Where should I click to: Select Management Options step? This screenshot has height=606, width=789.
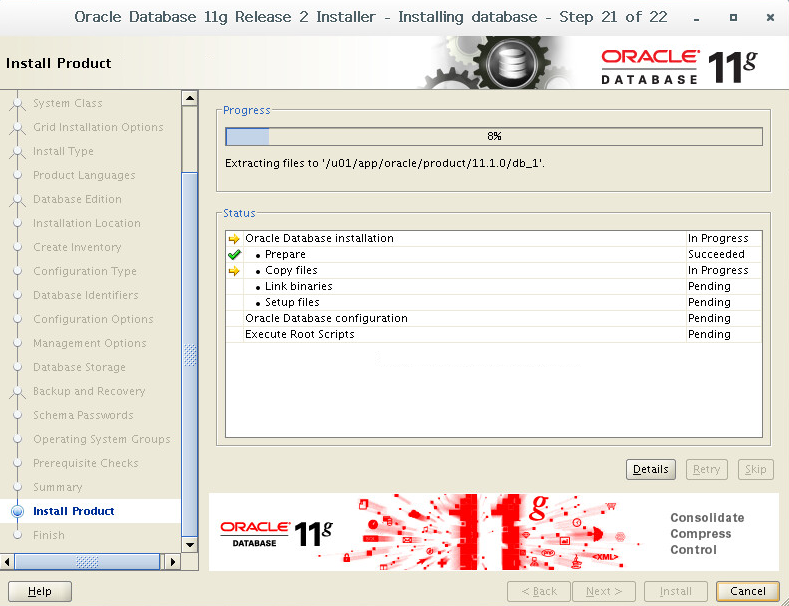pos(90,343)
